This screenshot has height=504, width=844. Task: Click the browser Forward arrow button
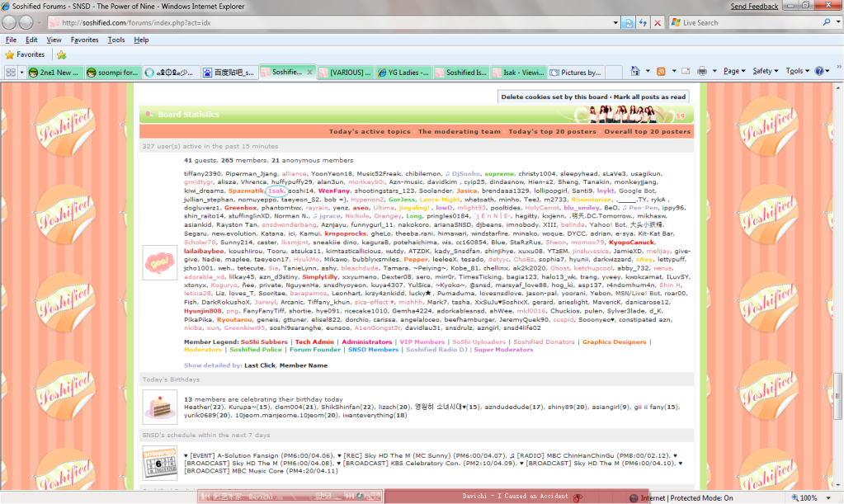pos(26,22)
